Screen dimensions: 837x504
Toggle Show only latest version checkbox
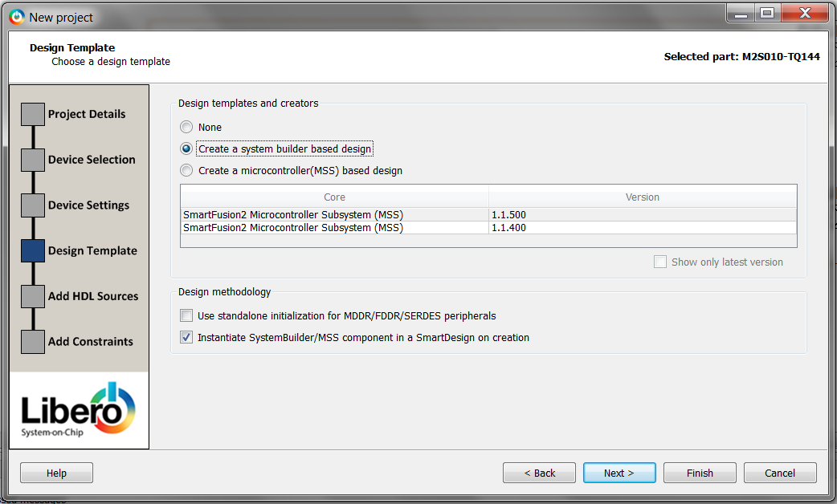(x=660, y=262)
